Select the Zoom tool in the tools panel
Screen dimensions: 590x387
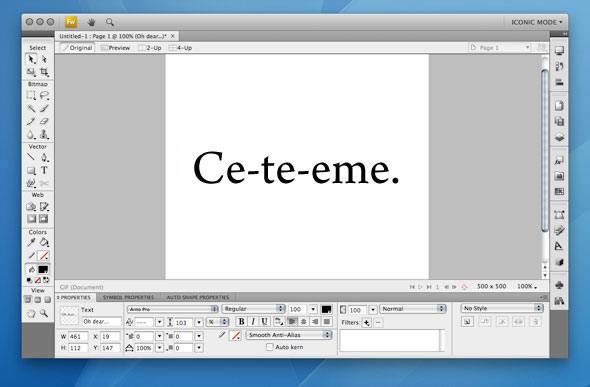tap(44, 313)
